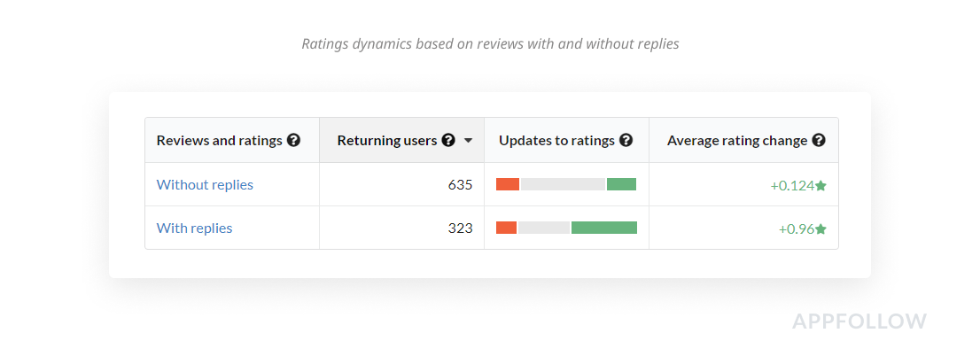
Task: Open the Without replies link
Action: [x=205, y=184]
